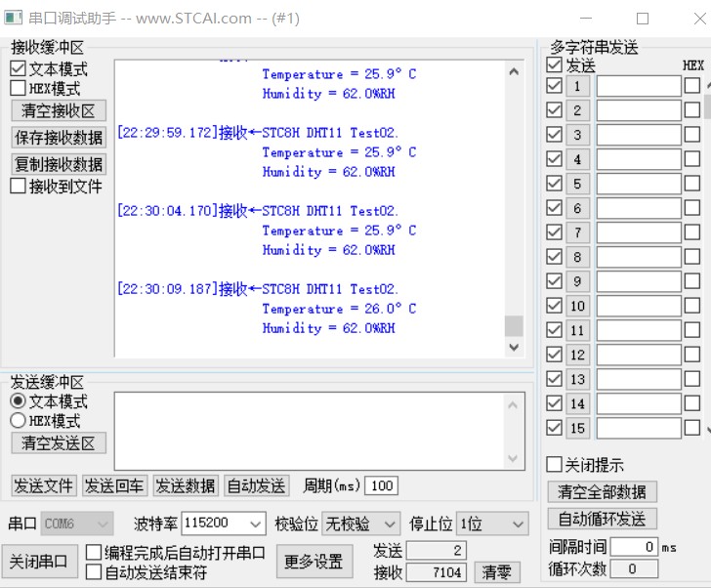Image resolution: width=711 pixels, height=588 pixels.
Task: Open the 串口 COM6 dropdown
Action: (77, 524)
